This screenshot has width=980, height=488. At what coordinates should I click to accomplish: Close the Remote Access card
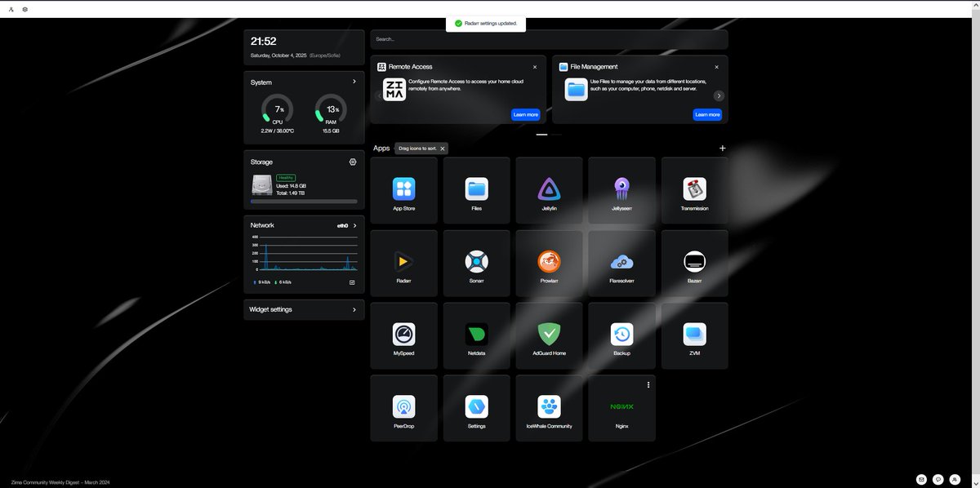tap(535, 67)
